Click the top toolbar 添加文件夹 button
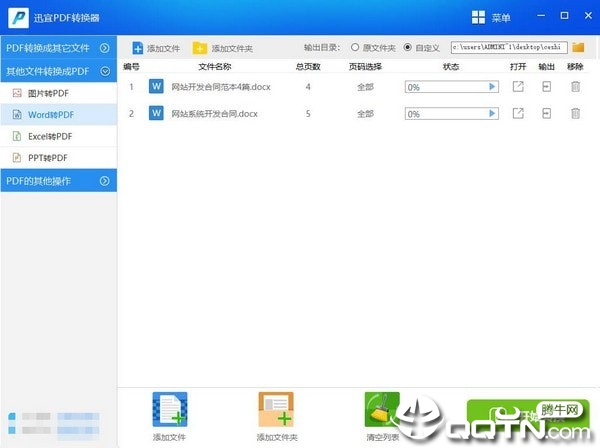The image size is (600, 448). (x=222, y=48)
